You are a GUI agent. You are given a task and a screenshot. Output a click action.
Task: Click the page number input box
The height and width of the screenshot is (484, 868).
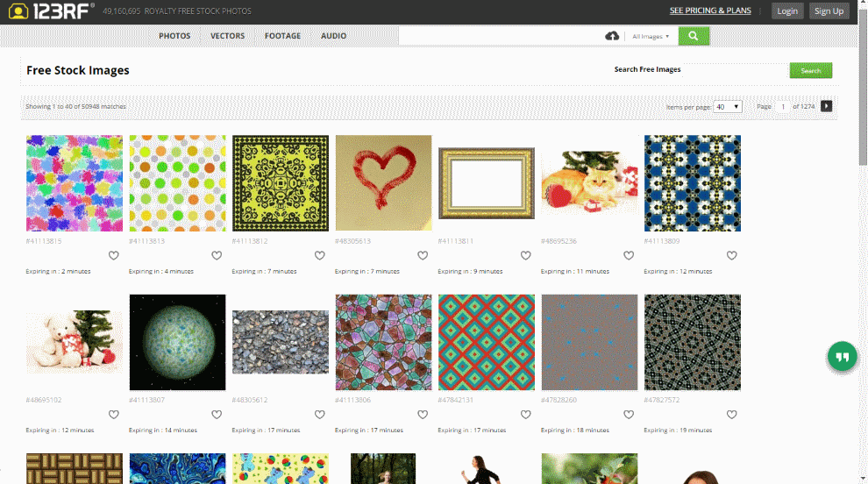(783, 106)
